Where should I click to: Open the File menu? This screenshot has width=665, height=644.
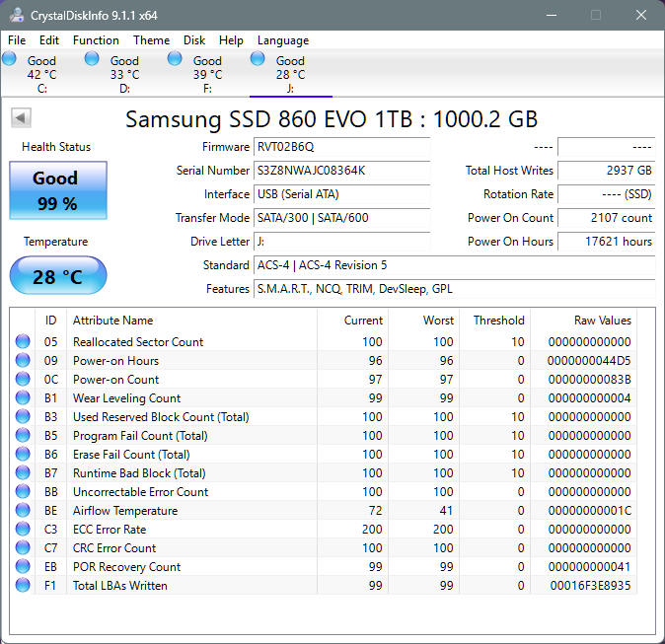point(17,40)
